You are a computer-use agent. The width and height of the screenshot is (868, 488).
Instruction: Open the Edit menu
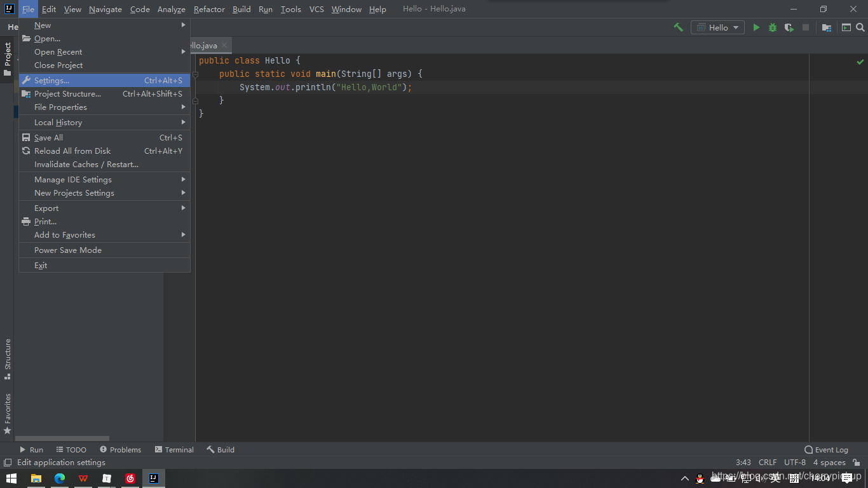point(49,10)
